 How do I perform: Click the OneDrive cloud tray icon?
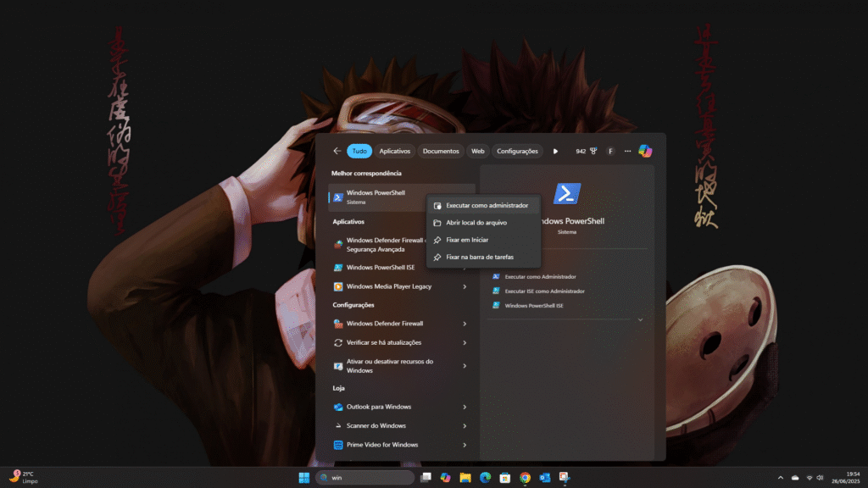tap(795, 478)
